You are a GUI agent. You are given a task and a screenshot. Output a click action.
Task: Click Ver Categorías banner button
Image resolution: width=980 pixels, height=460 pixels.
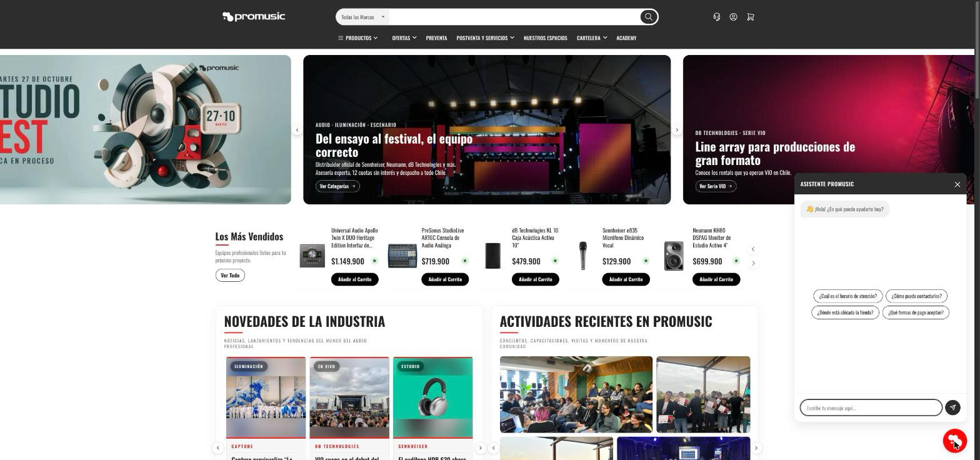337,186
